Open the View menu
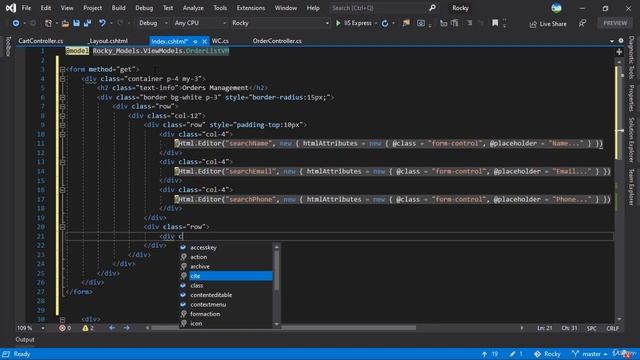This screenshot has width=640, height=360. pos(67,8)
